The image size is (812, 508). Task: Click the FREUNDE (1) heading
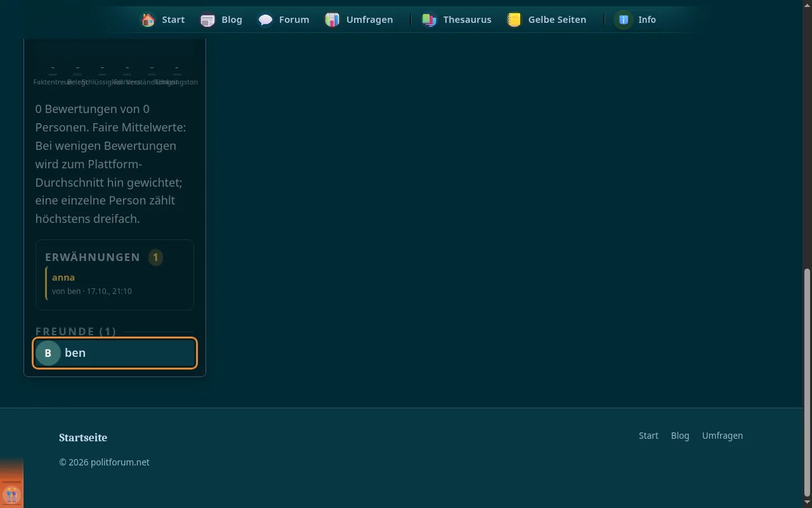pos(76,331)
